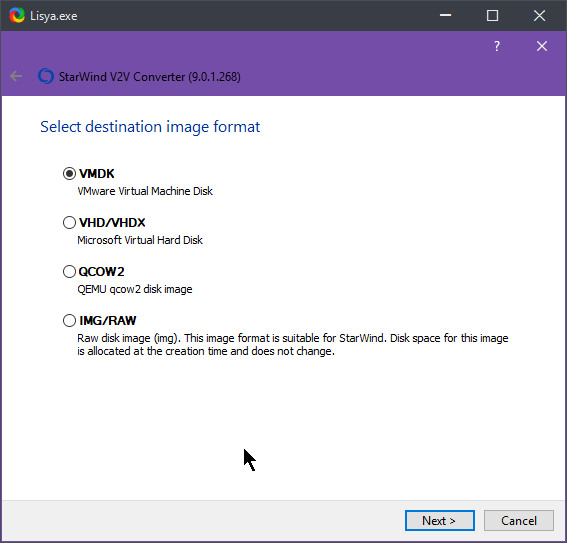Open help with the question mark icon
Viewport: 567px width, 543px height.
click(497, 46)
